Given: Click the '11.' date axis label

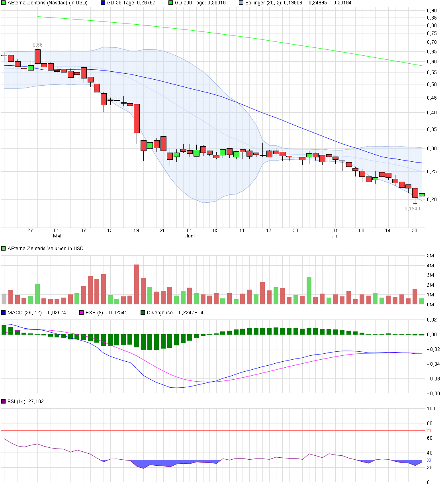Looking at the screenshot, I should [x=243, y=231].
